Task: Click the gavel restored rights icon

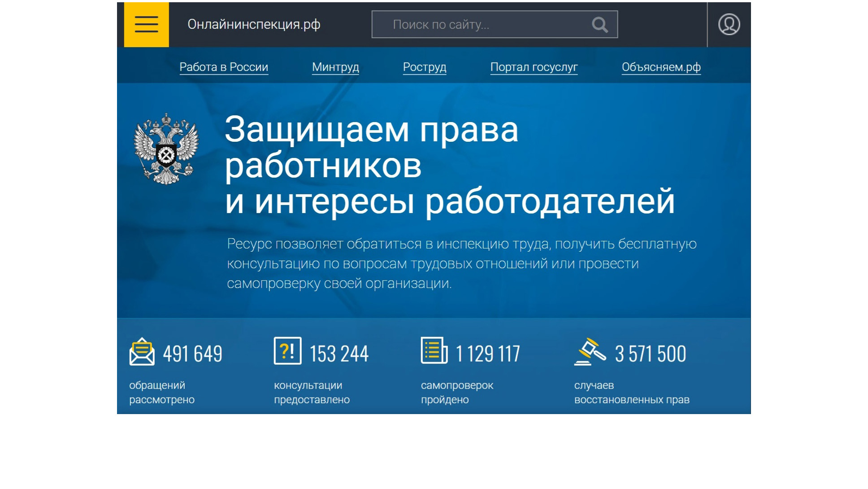Action: click(590, 352)
